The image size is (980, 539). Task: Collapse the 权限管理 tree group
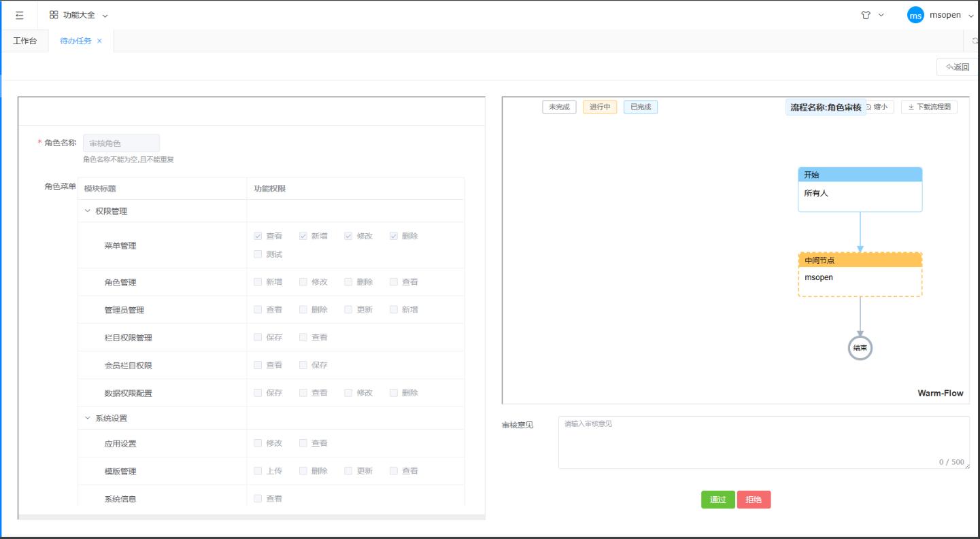point(88,211)
